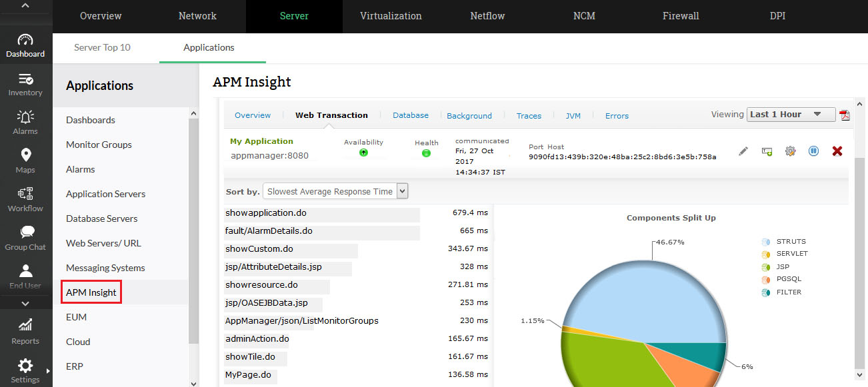Click the PGSQL legend color swatch
Viewport: 868px width, 387px height.
click(766, 279)
